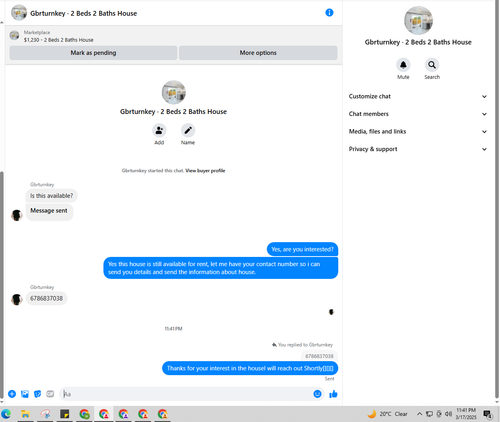Click the conversation scrollbar on the left edge
This screenshot has height=422, width=500.
tap(2, 285)
